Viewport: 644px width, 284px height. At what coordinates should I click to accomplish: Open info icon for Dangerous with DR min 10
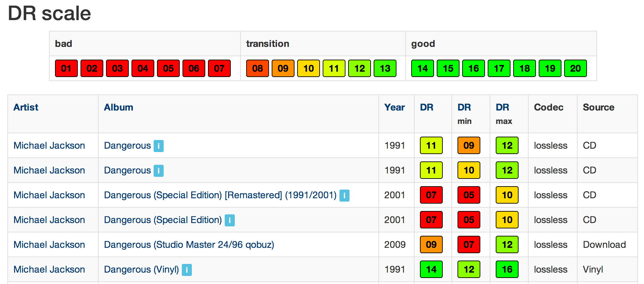(158, 170)
